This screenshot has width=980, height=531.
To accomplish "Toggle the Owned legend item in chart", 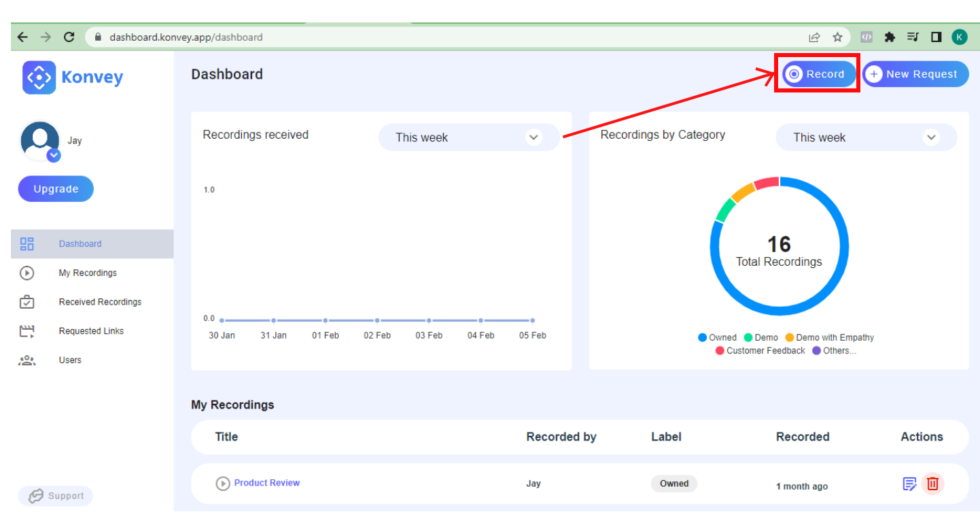I will pos(717,337).
